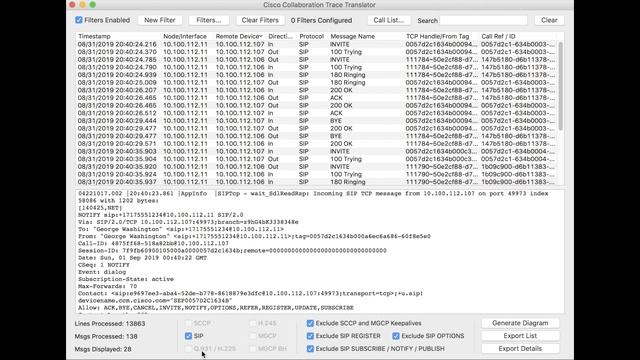Sort by the Message Name column header

pos(353,36)
